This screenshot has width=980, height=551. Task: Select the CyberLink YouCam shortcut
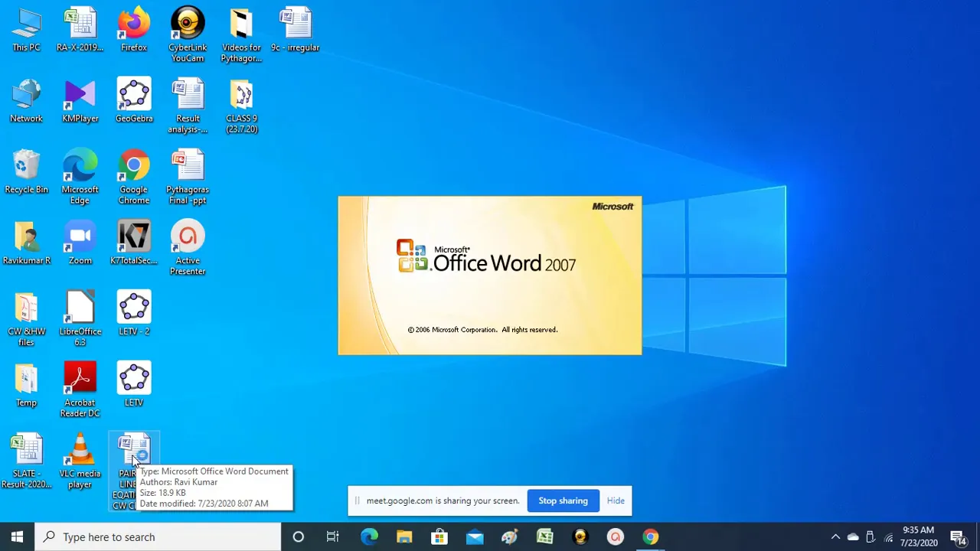188,35
